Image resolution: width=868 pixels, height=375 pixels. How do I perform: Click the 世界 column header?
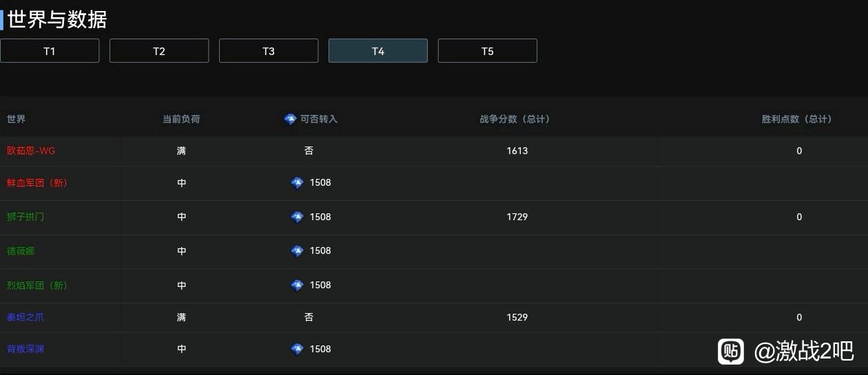click(17, 119)
